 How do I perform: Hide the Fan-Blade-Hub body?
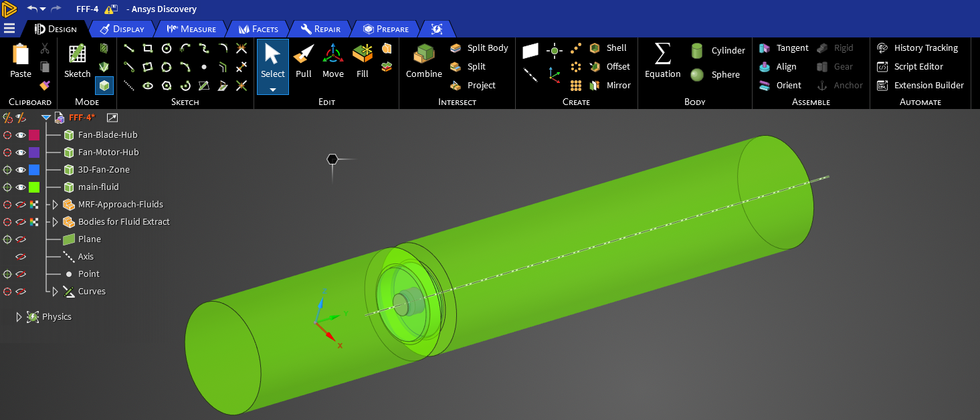pyautogui.click(x=21, y=135)
